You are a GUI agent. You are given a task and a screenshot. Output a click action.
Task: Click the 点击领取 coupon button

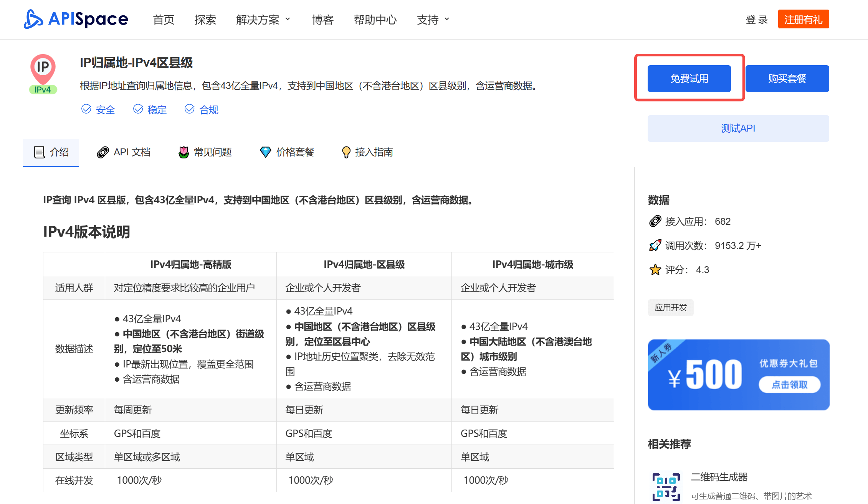coord(789,384)
